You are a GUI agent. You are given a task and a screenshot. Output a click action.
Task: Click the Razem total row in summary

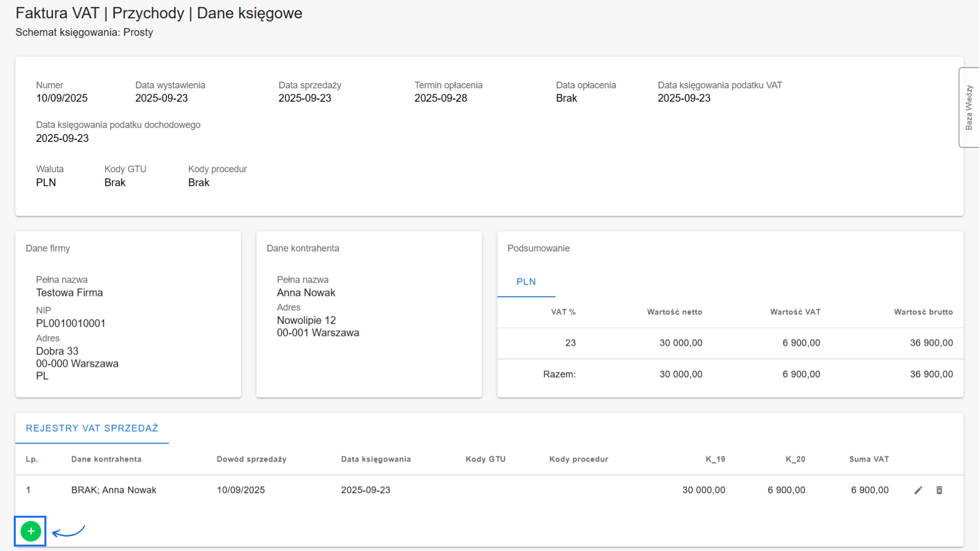(x=559, y=374)
